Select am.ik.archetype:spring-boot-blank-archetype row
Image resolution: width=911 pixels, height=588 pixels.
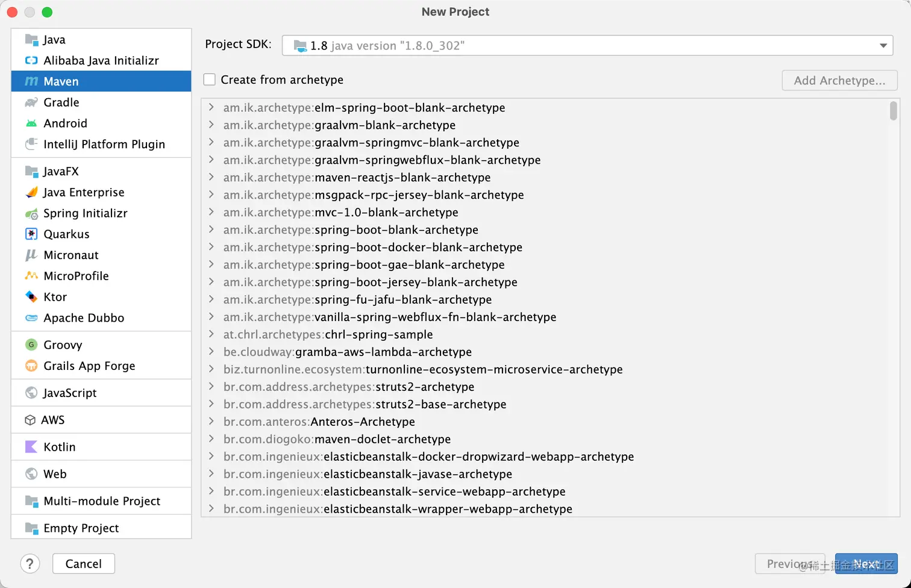[545, 230]
